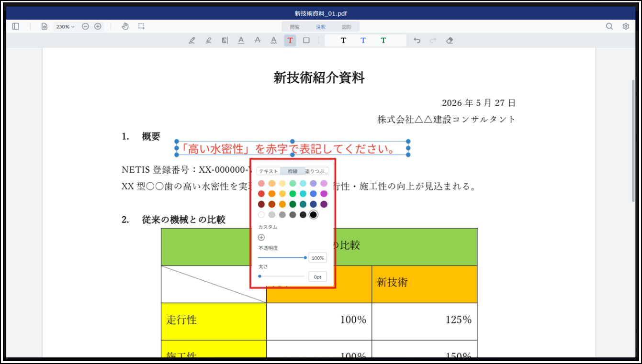Open the テキスト tab in color popup
Image resolution: width=642 pixels, height=364 pixels.
[x=269, y=171]
